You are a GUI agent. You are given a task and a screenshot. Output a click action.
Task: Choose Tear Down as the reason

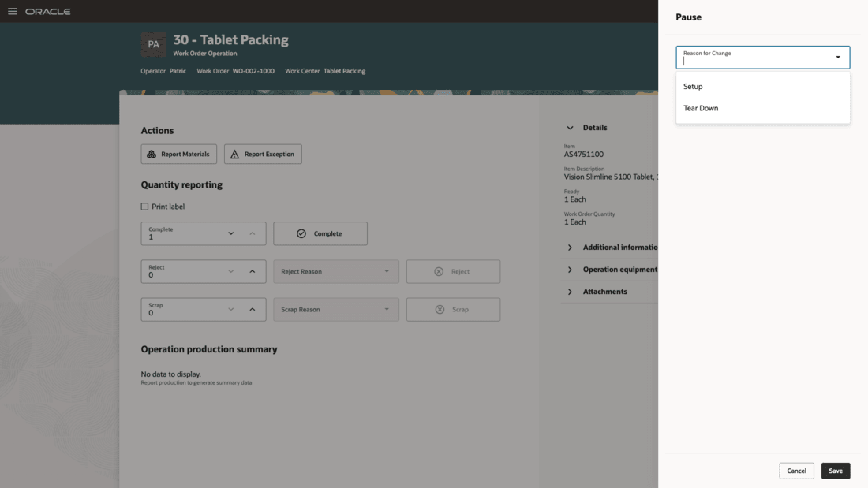click(701, 108)
